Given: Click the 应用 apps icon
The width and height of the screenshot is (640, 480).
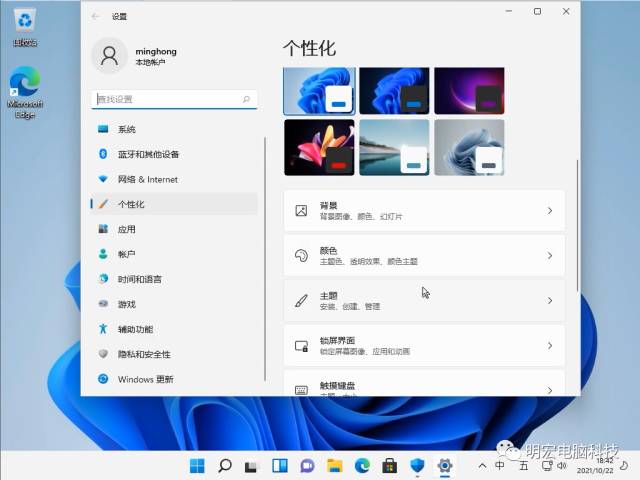Looking at the screenshot, I should coord(103,229).
